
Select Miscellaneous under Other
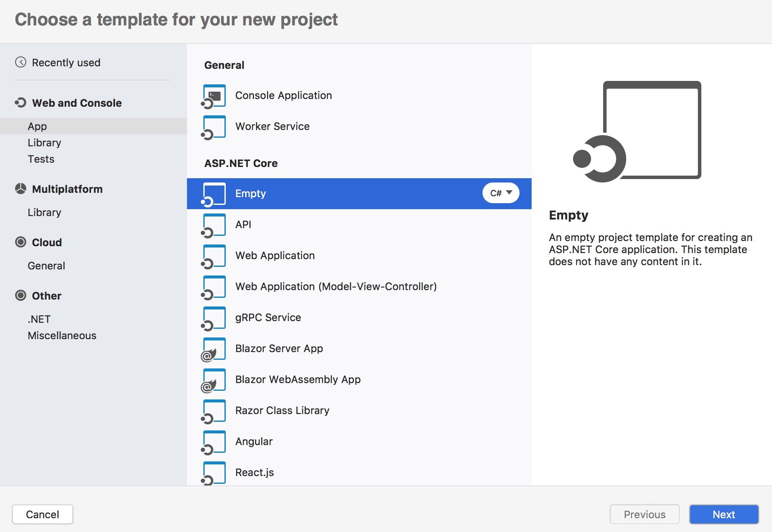pyautogui.click(x=62, y=335)
